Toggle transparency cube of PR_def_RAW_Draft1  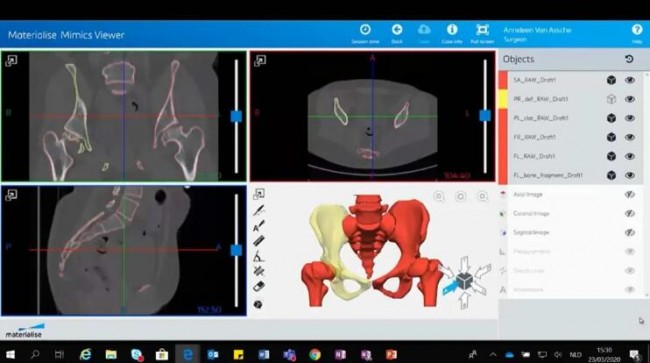(611, 99)
